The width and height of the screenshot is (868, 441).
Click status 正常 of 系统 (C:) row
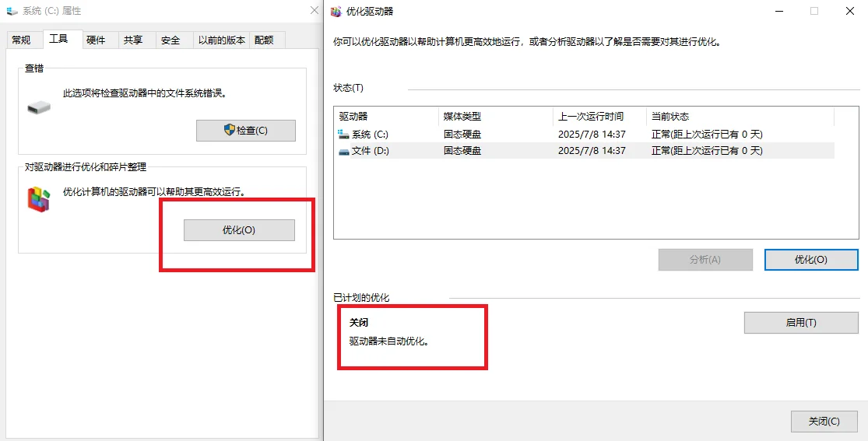(707, 134)
